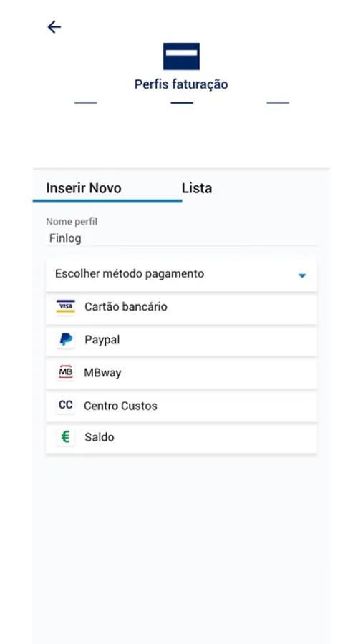Choose Cartão bancário payment option
Screen dimensions: 363x644
(x=181, y=308)
